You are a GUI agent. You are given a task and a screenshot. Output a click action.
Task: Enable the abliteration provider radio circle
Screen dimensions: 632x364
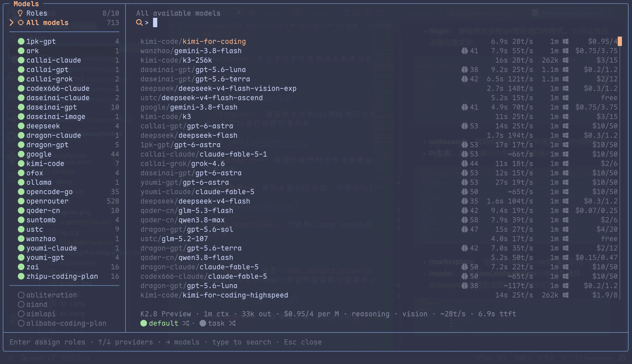coord(21,295)
